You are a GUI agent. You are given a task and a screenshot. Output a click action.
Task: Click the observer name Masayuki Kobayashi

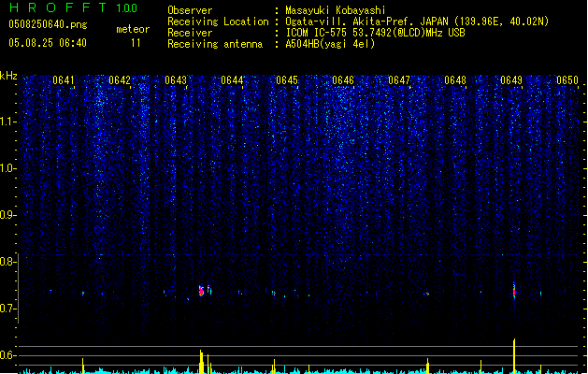(x=336, y=10)
